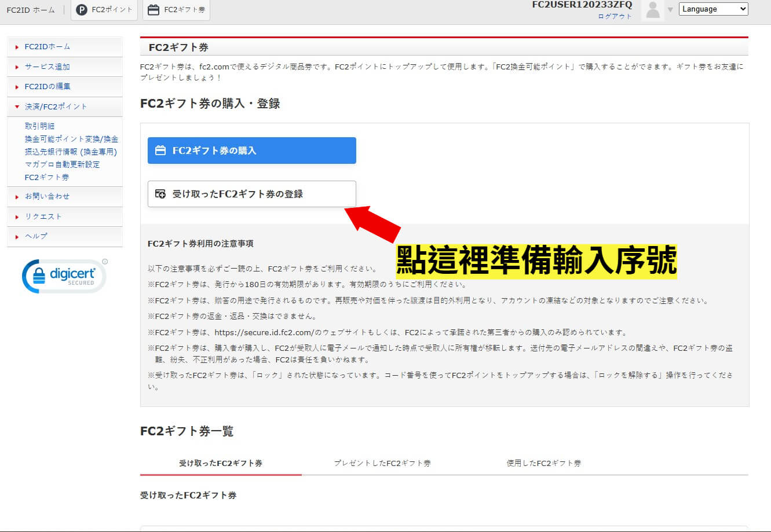Click the FC2ギフト券 ticket icon in the top bar
The image size is (771, 532).
point(154,9)
